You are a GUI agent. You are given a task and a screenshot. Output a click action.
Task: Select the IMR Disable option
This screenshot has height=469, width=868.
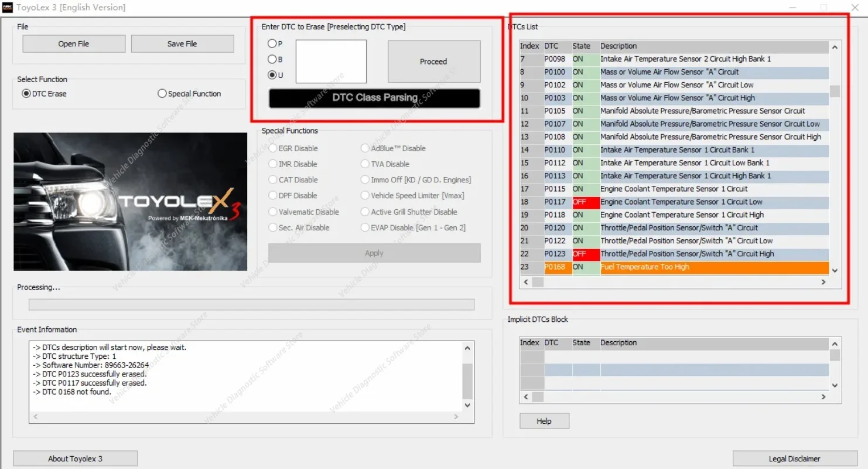point(293,164)
